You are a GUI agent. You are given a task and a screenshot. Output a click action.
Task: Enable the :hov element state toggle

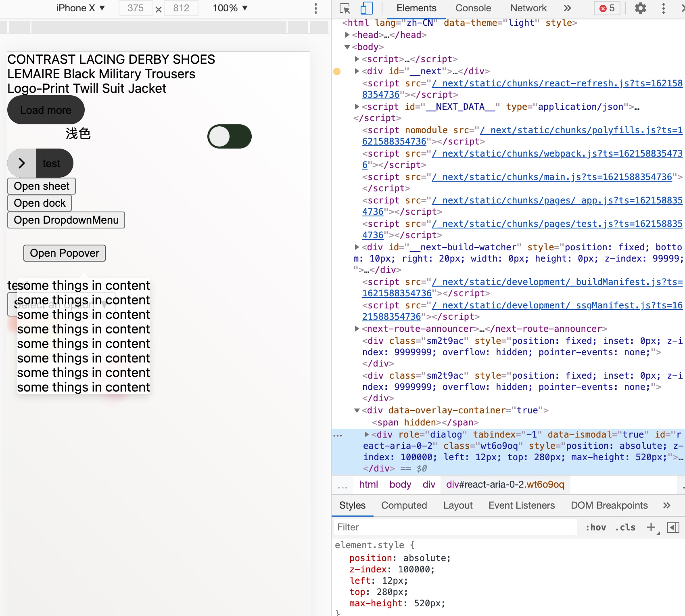(596, 527)
